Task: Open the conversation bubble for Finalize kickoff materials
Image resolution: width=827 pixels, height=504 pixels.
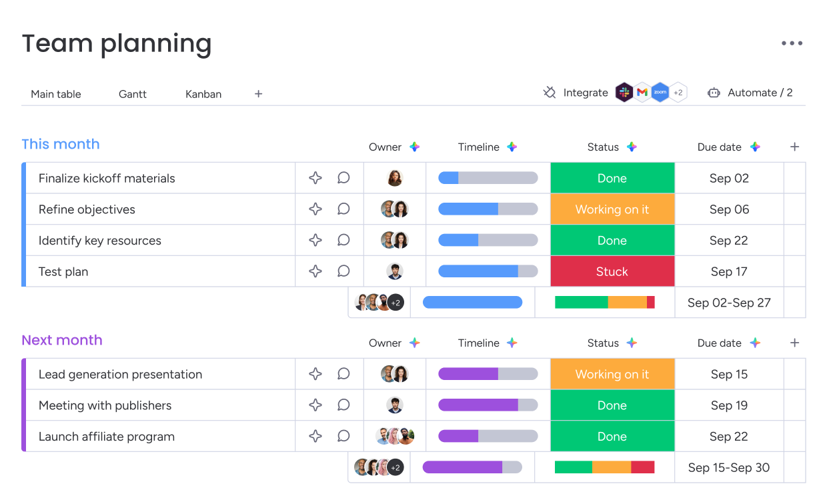Action: 343,178
